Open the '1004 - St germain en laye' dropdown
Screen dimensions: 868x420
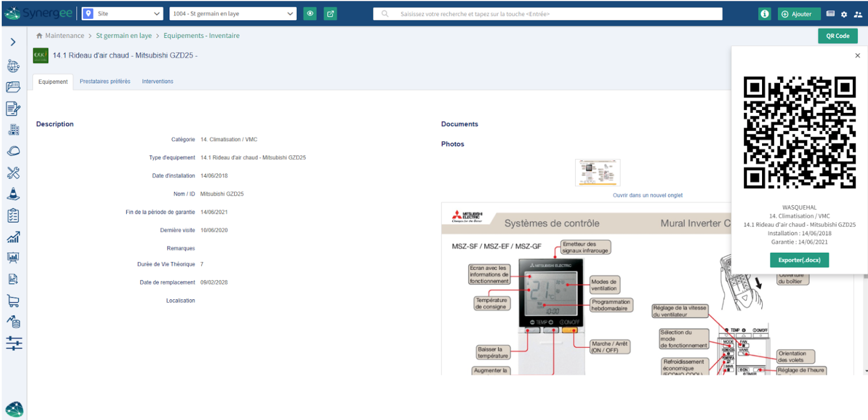click(232, 14)
